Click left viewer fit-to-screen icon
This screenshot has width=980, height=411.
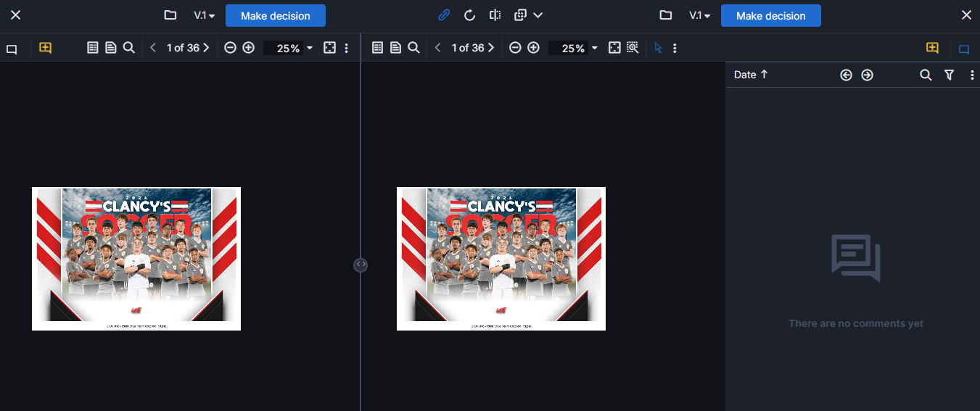coord(329,48)
